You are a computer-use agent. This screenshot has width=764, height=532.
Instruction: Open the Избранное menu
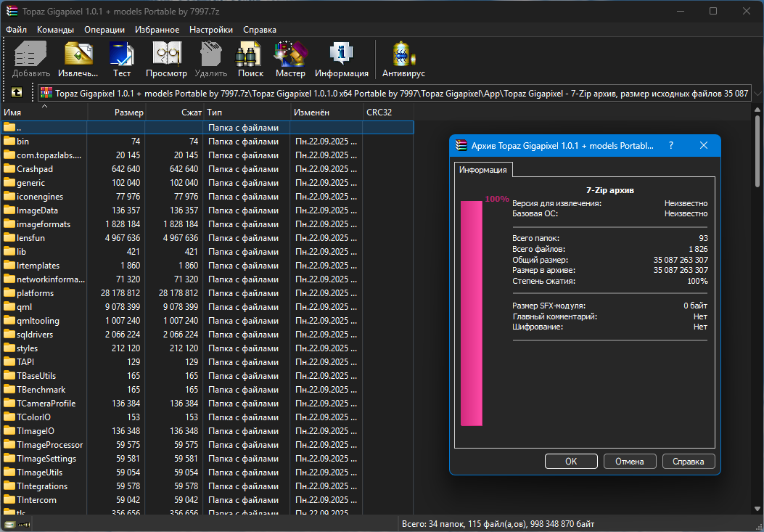pos(157,30)
